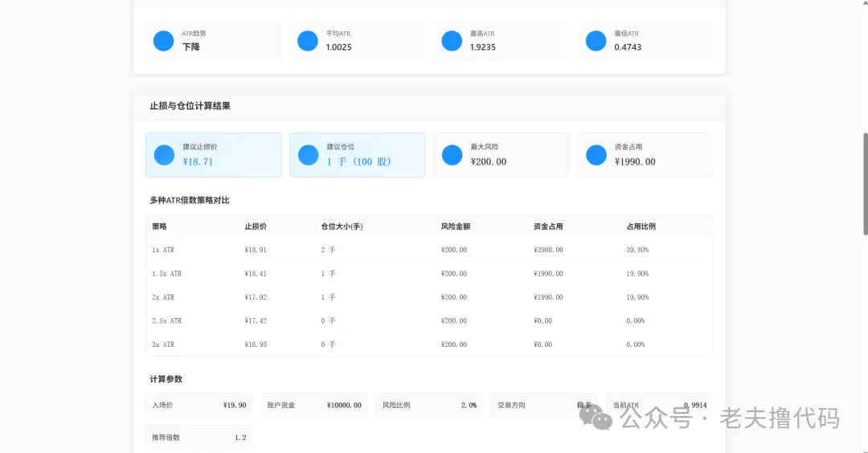Click the 入场价 ¥19.90 parameter box
868x453 pixels.
pyautogui.click(x=199, y=406)
